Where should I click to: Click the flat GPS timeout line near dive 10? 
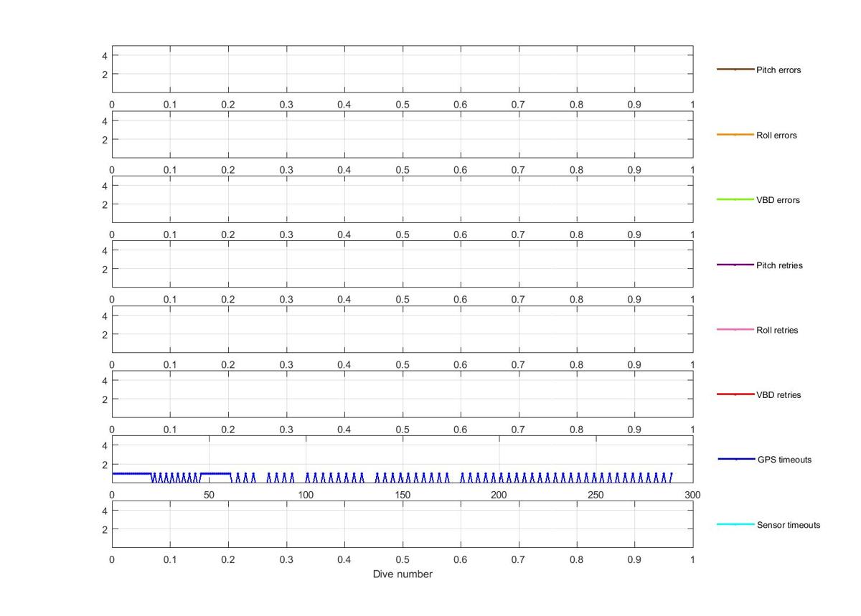132,473
